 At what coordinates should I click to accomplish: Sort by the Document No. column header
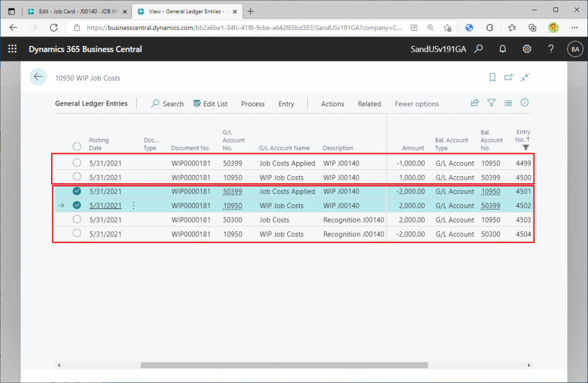click(x=191, y=148)
